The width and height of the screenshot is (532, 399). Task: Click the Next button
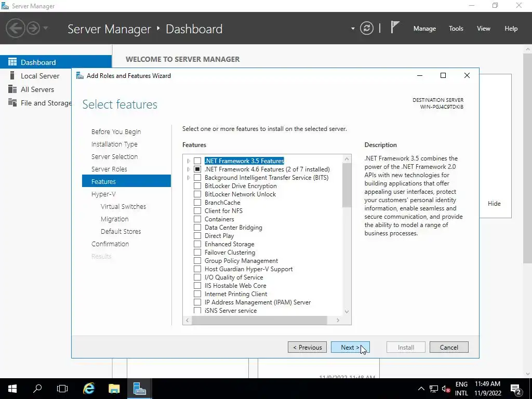click(x=350, y=347)
